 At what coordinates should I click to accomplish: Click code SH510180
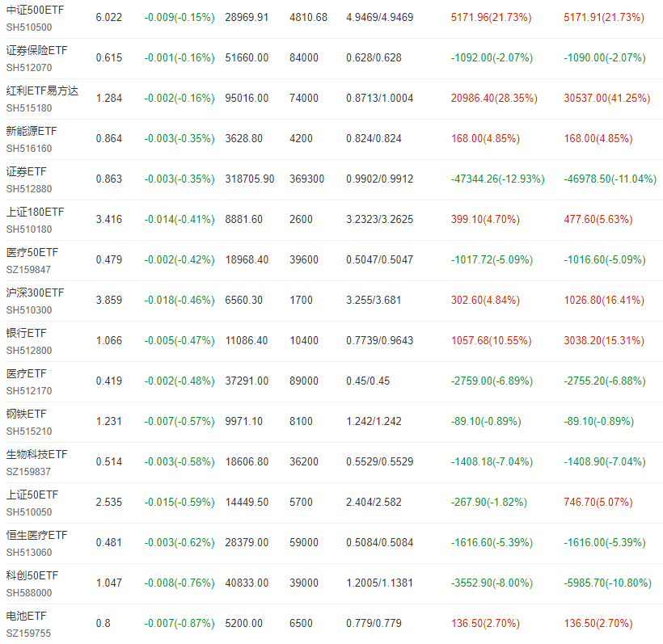tap(29, 229)
